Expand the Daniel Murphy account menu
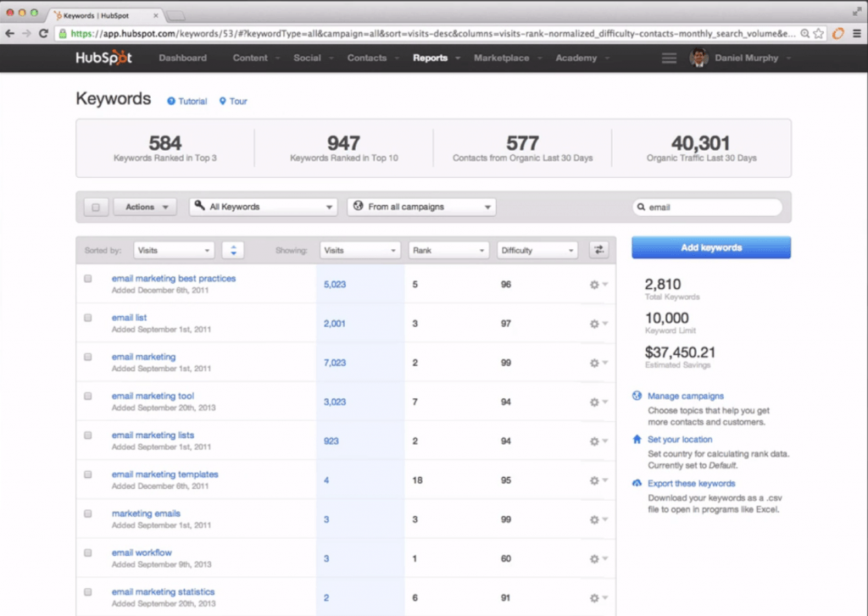This screenshot has width=868, height=616. pyautogui.click(x=753, y=58)
